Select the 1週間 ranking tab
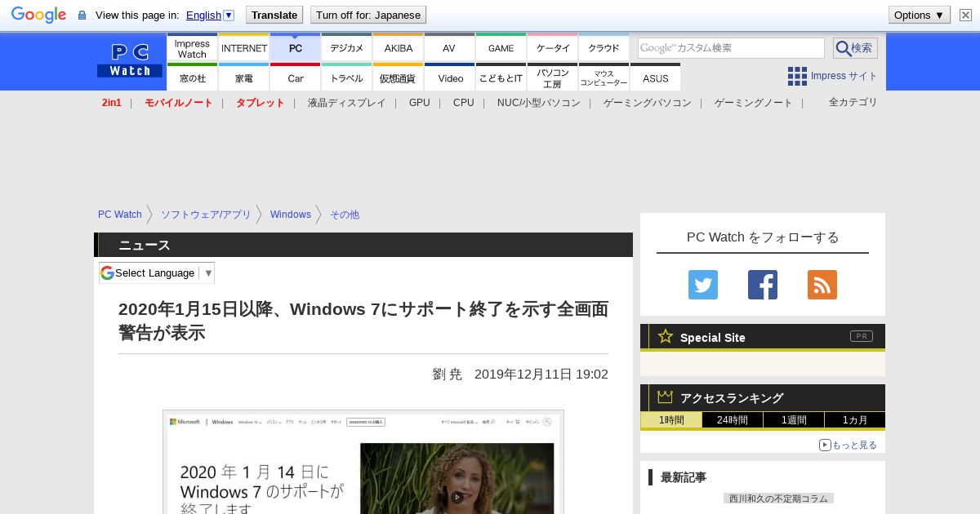The image size is (980, 514). (794, 420)
